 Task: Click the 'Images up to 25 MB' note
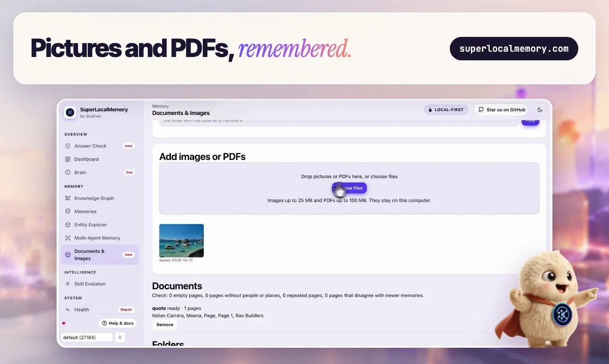pos(349,201)
